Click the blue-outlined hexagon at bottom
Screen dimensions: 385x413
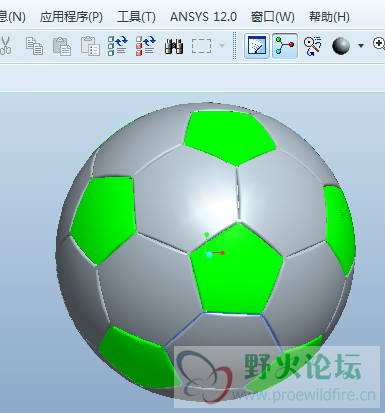[223, 350]
